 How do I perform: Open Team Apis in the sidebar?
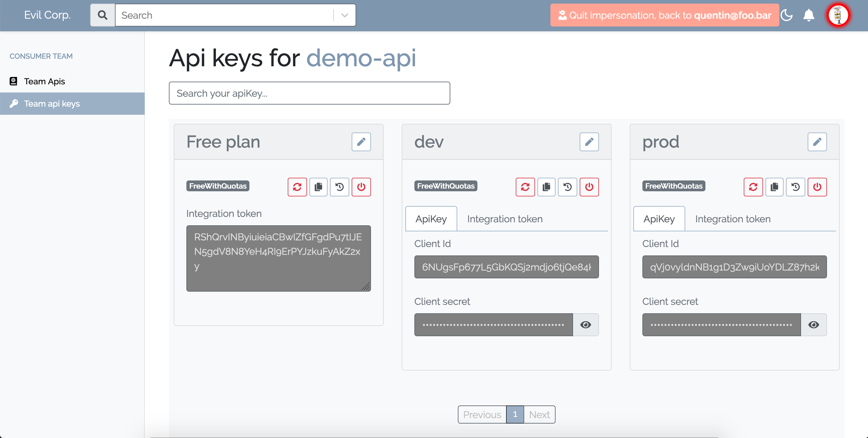pos(44,81)
